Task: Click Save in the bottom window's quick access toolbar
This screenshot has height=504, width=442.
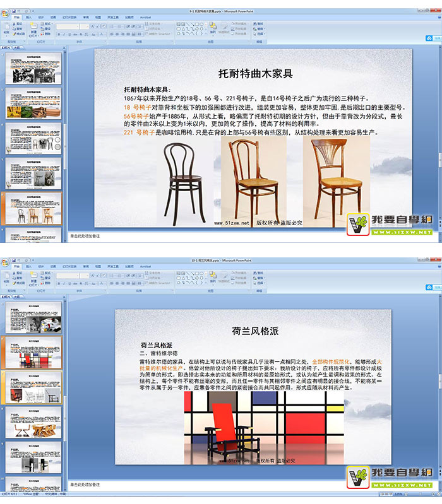Action: click(x=13, y=261)
